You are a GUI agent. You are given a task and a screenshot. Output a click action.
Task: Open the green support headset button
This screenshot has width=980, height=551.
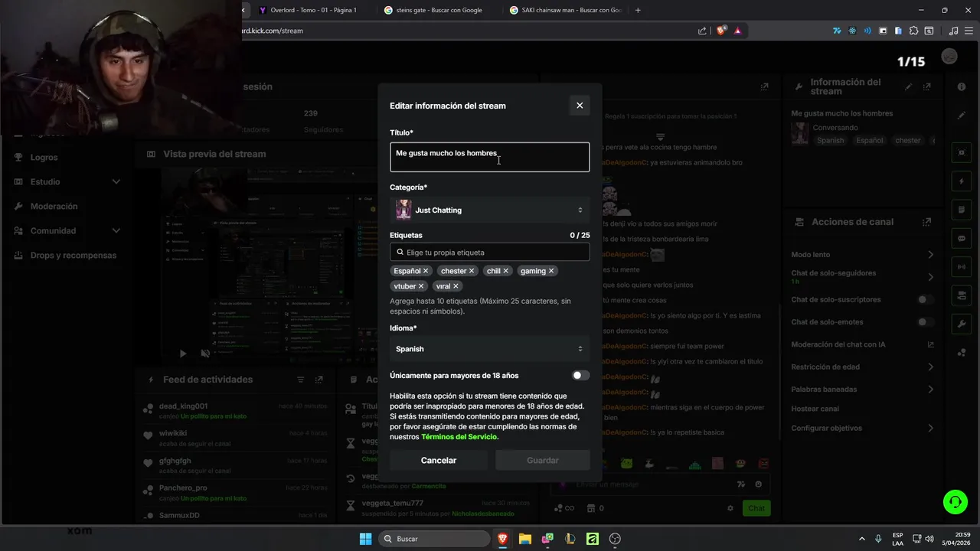pos(955,502)
